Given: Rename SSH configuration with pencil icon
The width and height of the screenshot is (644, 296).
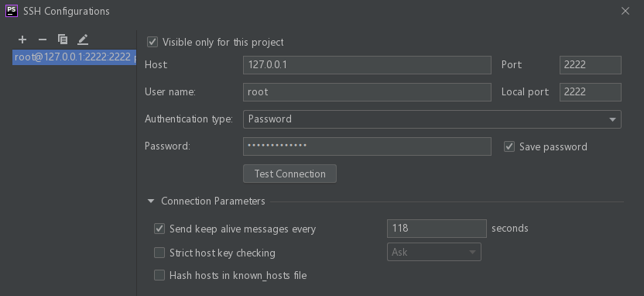Looking at the screenshot, I should [83, 40].
